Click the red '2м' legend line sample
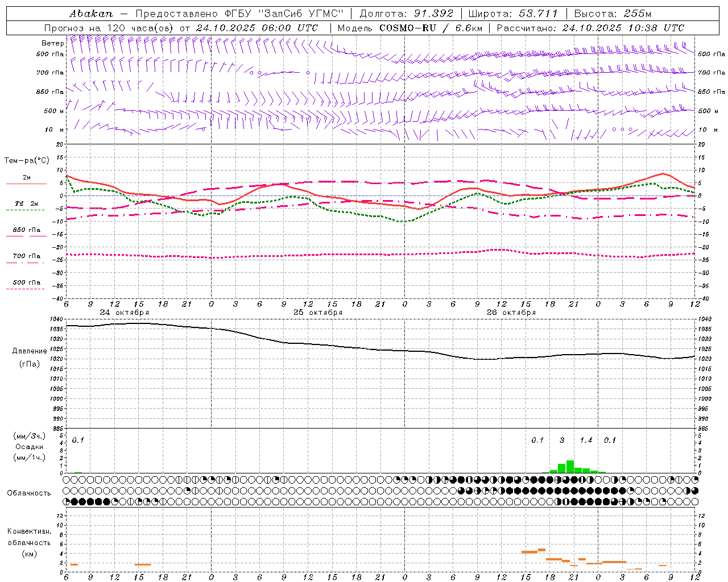The height and width of the screenshot is (582, 728). click(x=26, y=184)
